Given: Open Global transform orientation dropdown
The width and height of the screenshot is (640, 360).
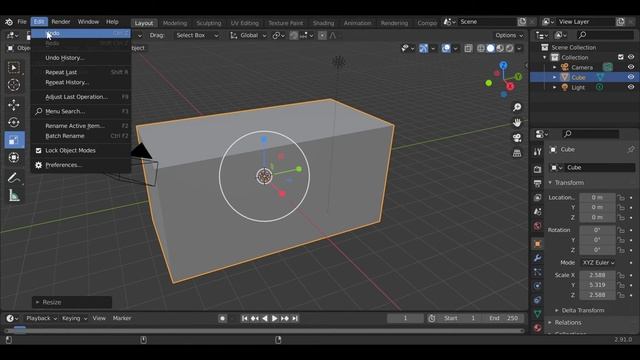Looking at the screenshot, I should [248, 36].
